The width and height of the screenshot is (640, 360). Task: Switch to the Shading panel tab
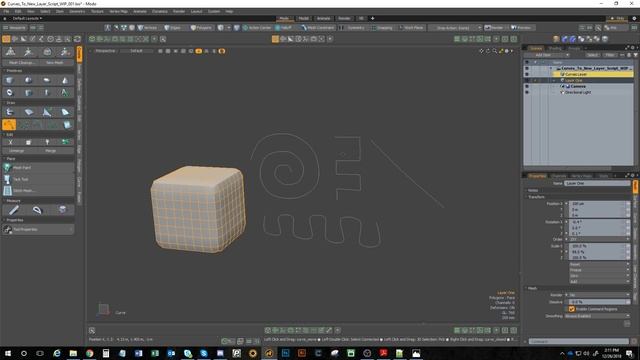pos(555,48)
